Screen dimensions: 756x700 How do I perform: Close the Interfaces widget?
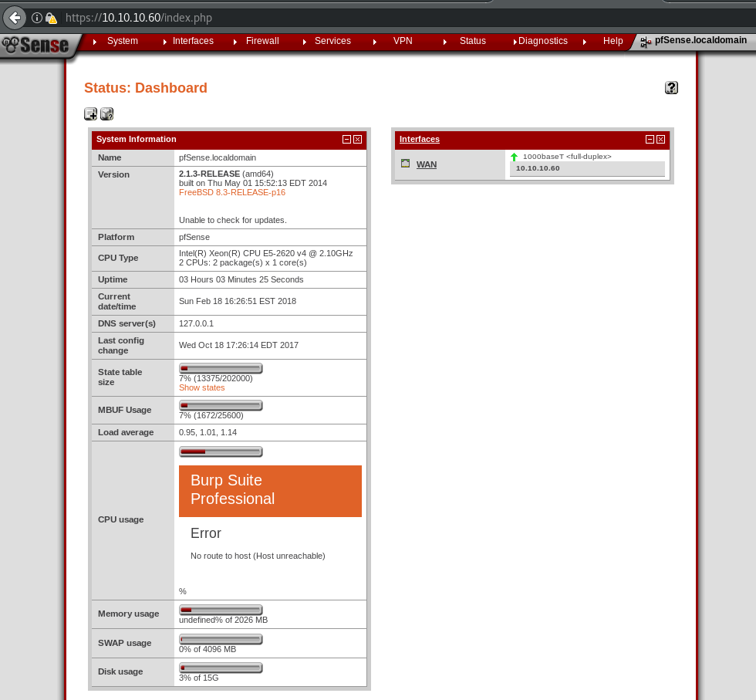click(x=661, y=140)
